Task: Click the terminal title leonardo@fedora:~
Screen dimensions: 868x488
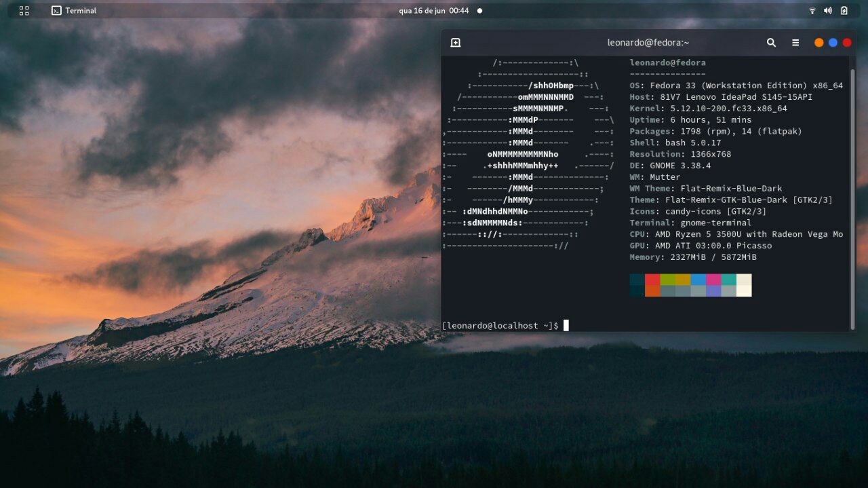Action: pos(648,42)
